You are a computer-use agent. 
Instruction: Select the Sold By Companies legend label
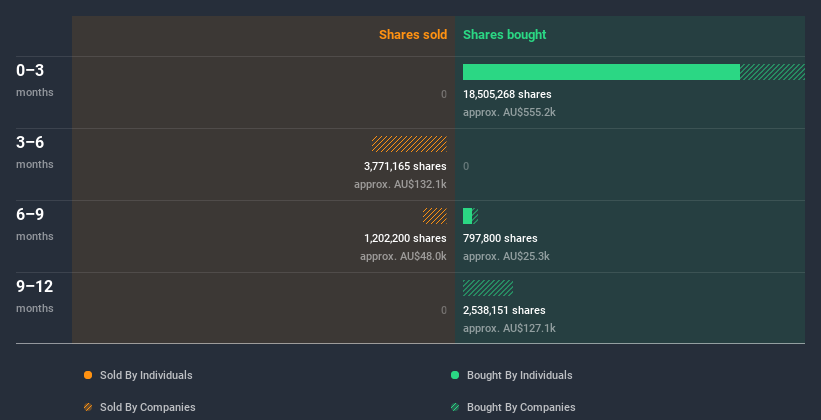(x=148, y=407)
